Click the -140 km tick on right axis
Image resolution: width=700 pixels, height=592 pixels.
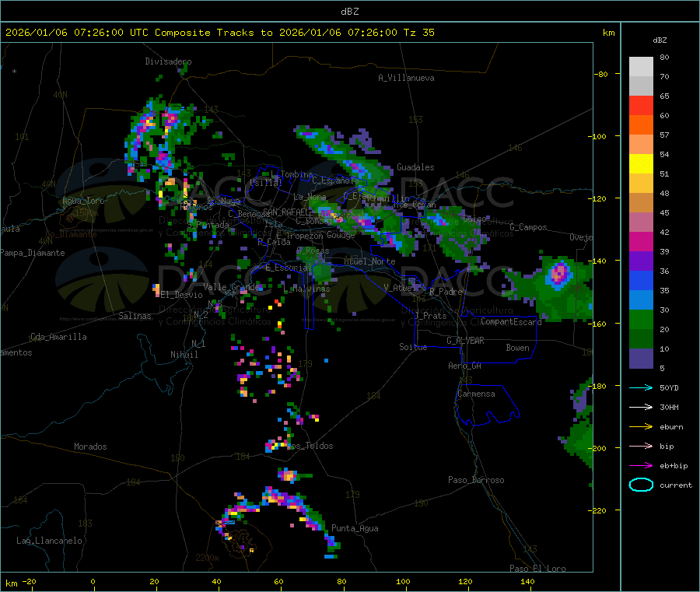coord(599,261)
